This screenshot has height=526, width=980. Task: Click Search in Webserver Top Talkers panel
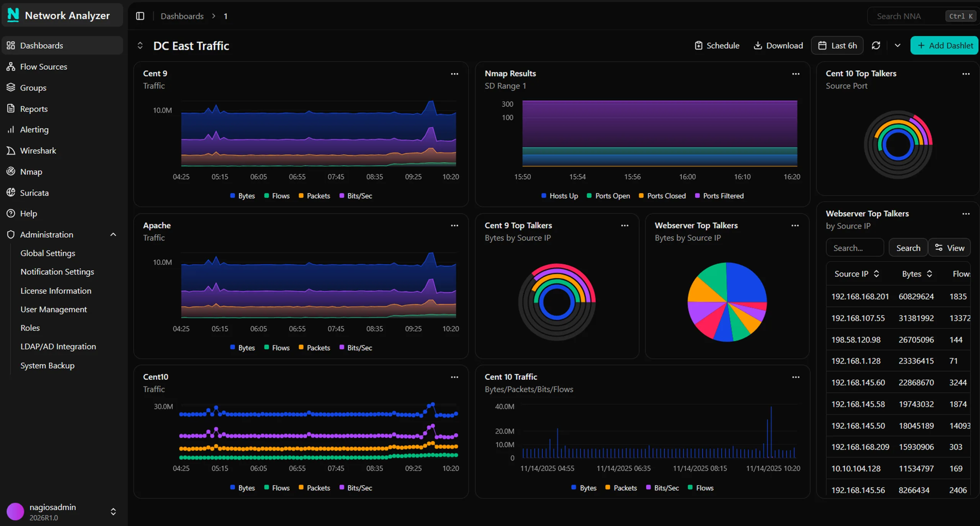pyautogui.click(x=908, y=248)
